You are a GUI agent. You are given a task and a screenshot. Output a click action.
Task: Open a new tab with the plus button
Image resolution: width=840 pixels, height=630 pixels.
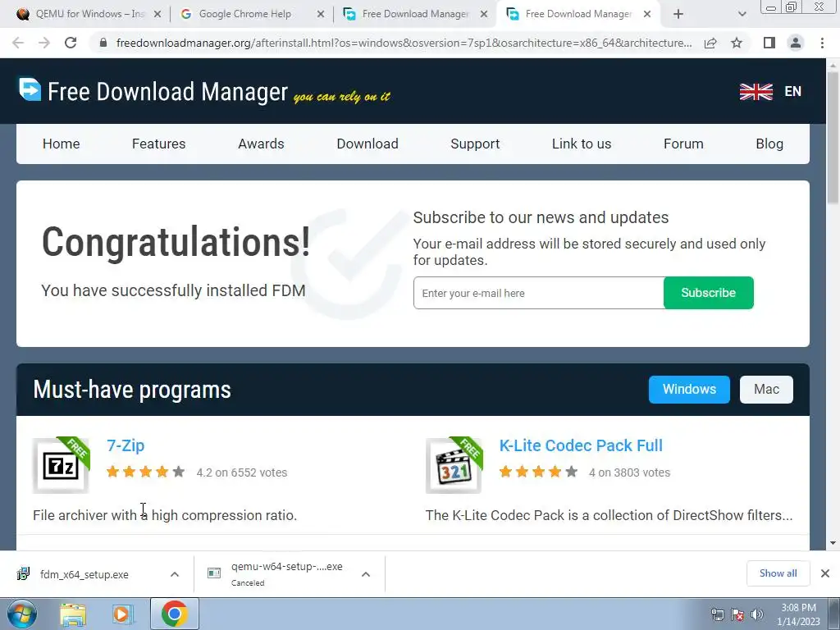[x=678, y=14]
